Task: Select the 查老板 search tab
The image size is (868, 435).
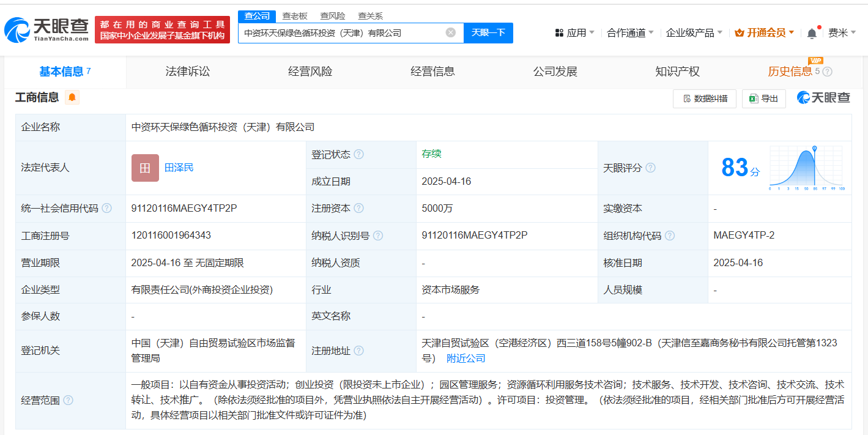Action: 295,16
